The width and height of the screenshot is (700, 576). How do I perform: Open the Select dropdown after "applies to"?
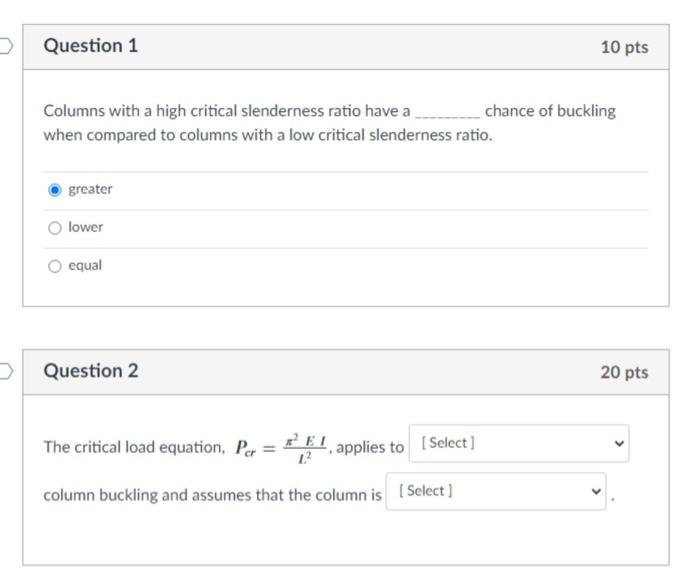pyautogui.click(x=519, y=443)
